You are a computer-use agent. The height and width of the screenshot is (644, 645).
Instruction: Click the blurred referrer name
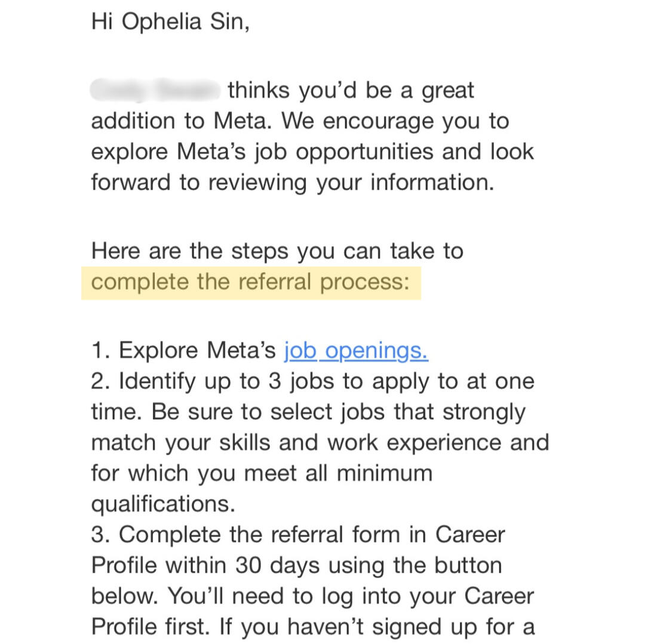tap(155, 91)
